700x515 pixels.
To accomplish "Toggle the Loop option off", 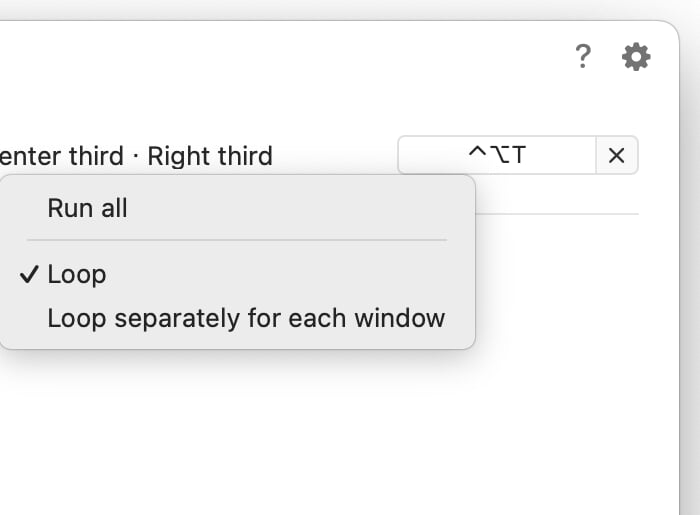I will click(77, 275).
